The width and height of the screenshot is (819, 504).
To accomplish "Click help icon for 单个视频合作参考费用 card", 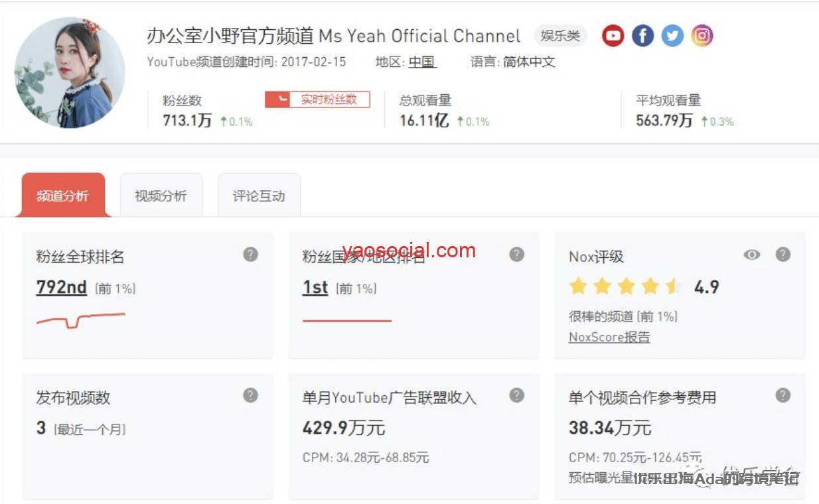I will (783, 396).
